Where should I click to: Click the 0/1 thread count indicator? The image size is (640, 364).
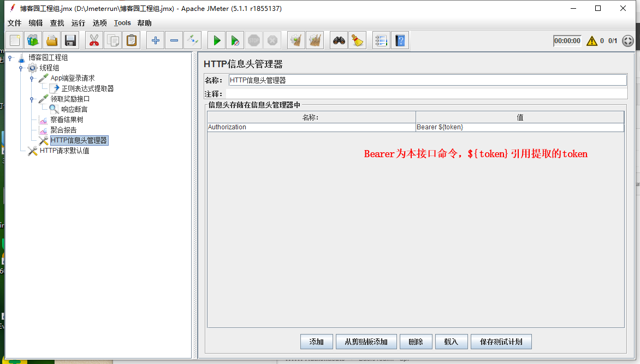pos(613,41)
